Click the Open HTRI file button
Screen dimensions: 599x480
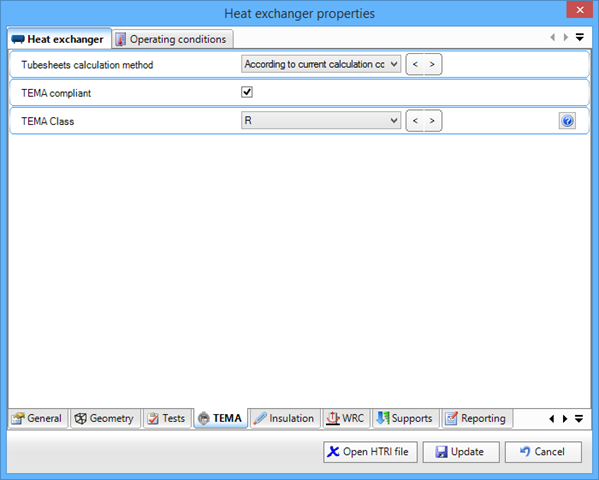pyautogui.click(x=370, y=452)
